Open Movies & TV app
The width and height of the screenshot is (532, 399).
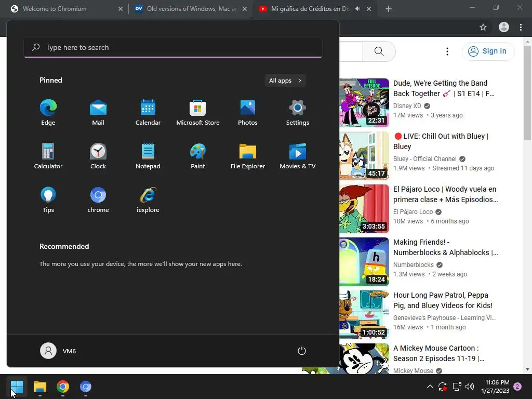pos(298,156)
